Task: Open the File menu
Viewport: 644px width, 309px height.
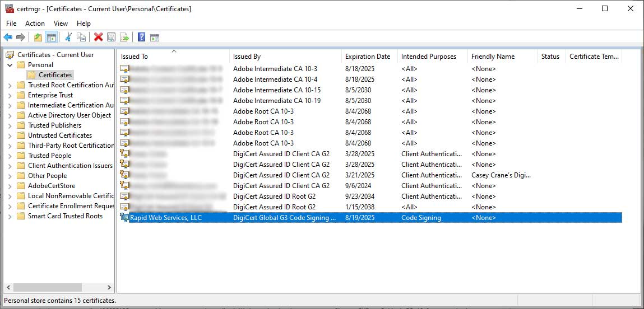Action: 11,24
